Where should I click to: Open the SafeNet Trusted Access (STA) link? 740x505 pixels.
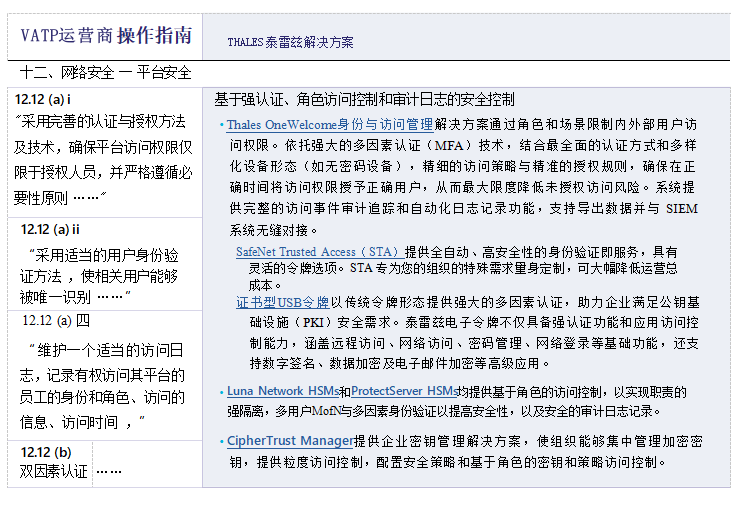coord(319,252)
